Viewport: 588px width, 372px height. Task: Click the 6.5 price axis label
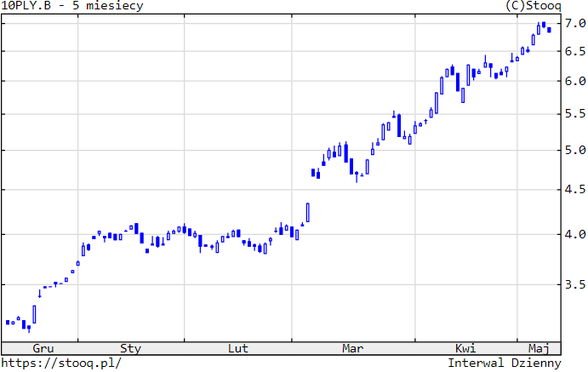pyautogui.click(x=574, y=51)
